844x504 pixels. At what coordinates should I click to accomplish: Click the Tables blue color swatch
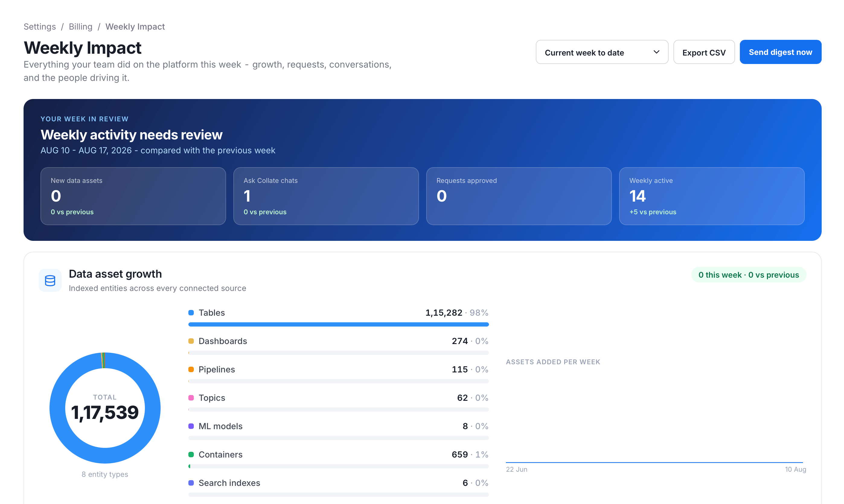[191, 312]
